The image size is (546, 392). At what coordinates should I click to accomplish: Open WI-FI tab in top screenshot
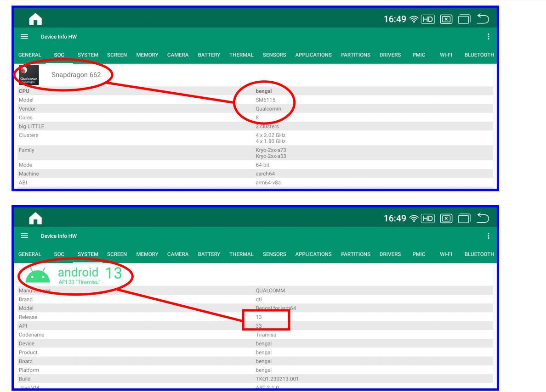[446, 55]
